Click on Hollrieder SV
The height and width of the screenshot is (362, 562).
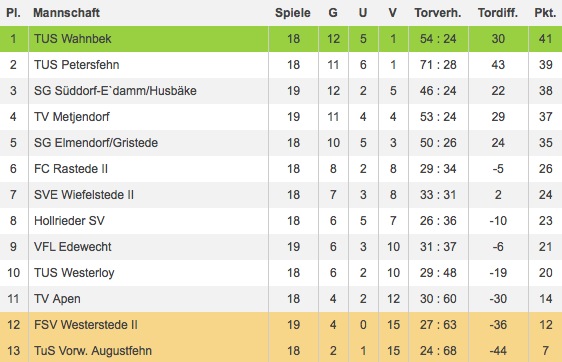pyautogui.click(x=69, y=221)
